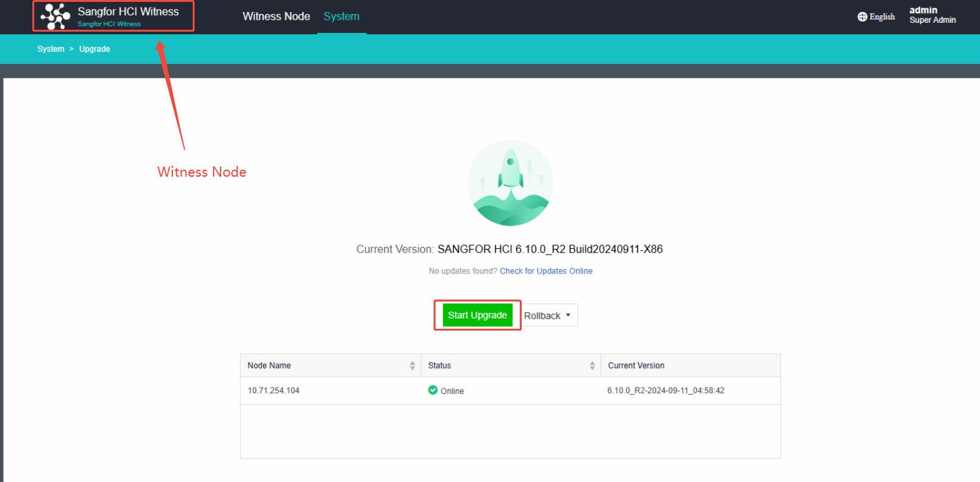
Task: Click Check for Updates Online link
Action: click(x=546, y=271)
